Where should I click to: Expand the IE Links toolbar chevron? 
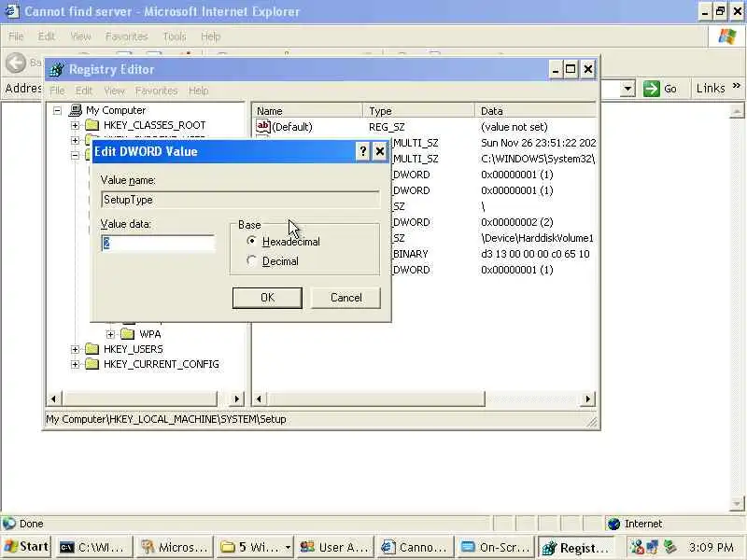click(737, 86)
